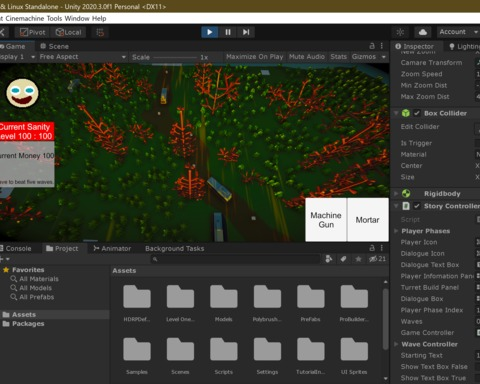This screenshot has width=480, height=384.
Task: Open the Background Tasks tab
Action: [x=174, y=249]
